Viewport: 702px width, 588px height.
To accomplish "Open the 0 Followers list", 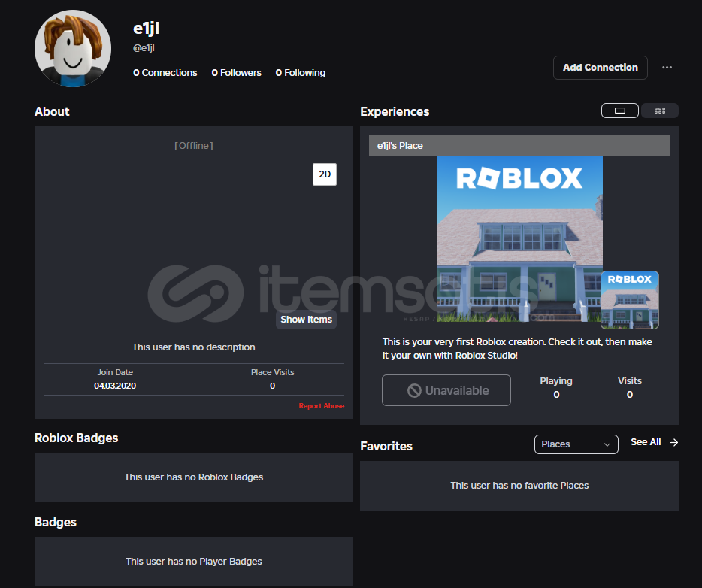I will point(237,72).
